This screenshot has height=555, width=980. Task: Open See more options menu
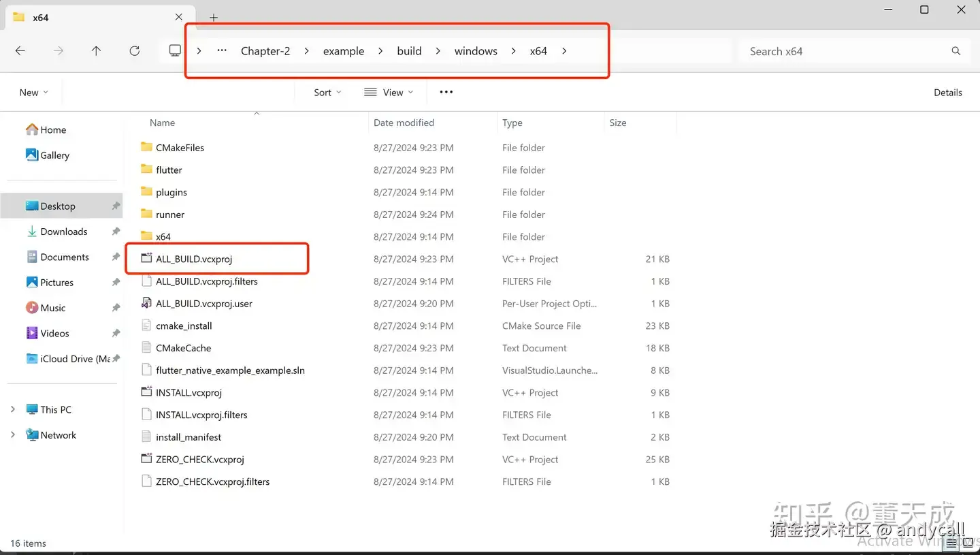click(446, 93)
